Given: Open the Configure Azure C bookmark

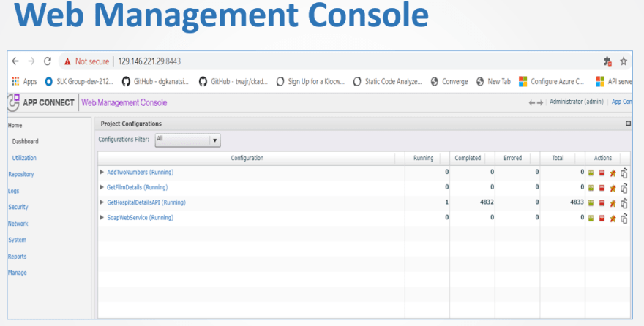Looking at the screenshot, I should click(552, 81).
